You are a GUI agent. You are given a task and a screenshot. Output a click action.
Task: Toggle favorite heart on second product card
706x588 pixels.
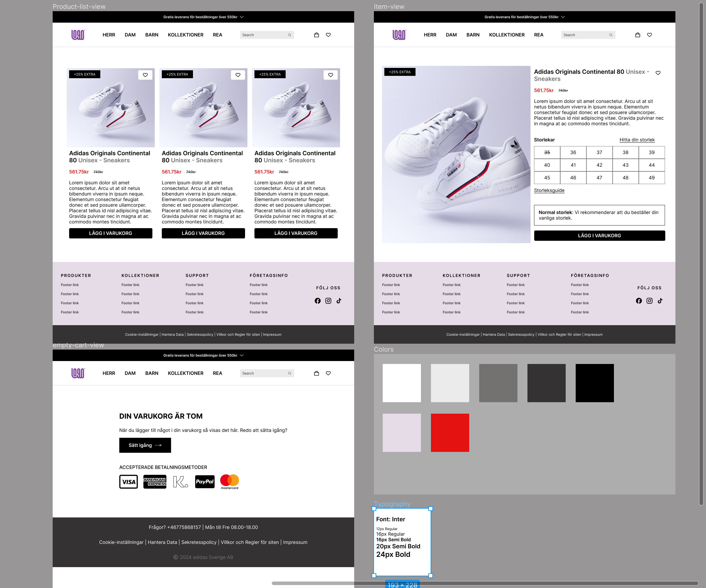238,75
